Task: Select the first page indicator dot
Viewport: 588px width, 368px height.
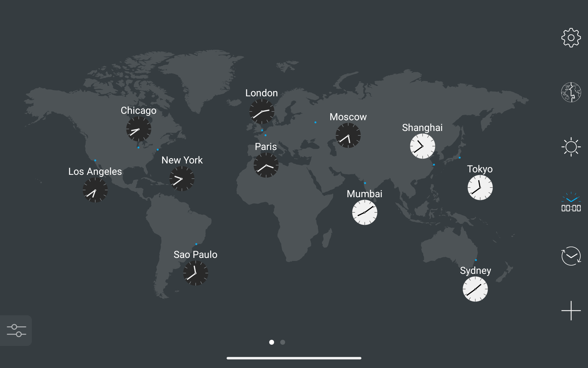Action: tap(272, 342)
